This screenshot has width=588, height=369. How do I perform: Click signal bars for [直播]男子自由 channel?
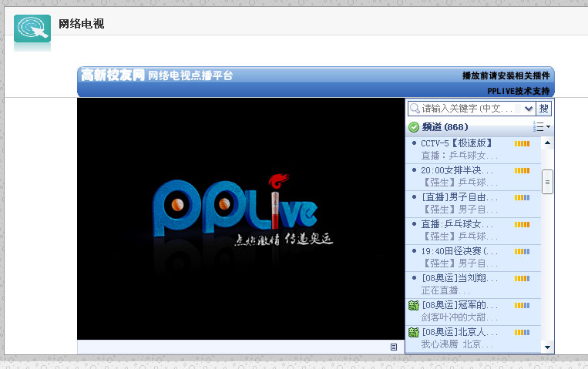(522, 198)
